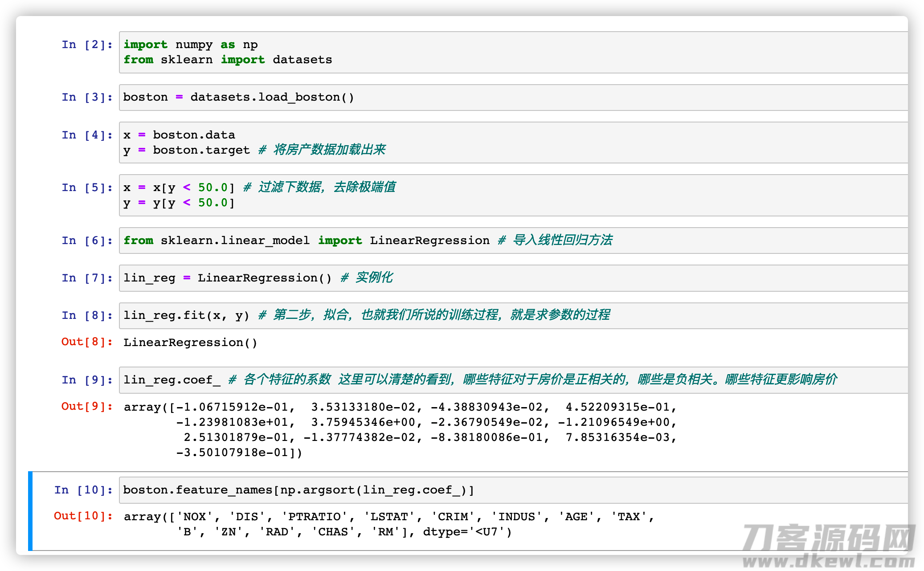Image resolution: width=924 pixels, height=571 pixels.
Task: Click the boston.feature_names argsort cell In [10]
Action: pos(513,490)
